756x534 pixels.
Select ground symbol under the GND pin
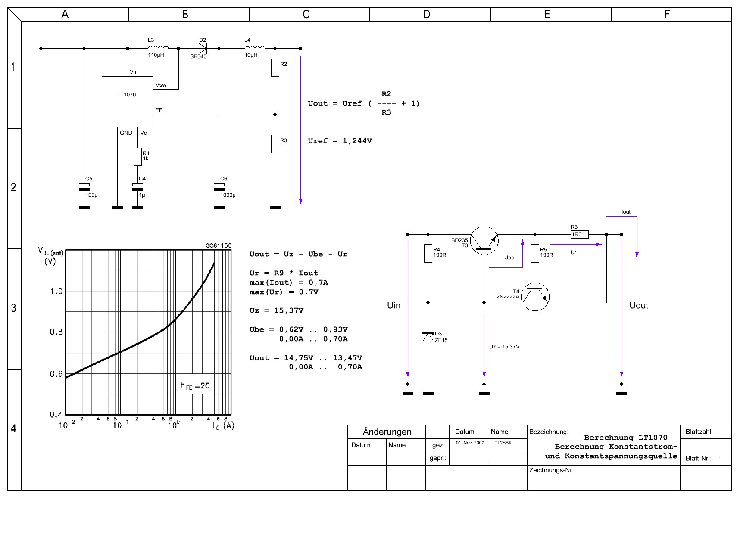point(117,208)
